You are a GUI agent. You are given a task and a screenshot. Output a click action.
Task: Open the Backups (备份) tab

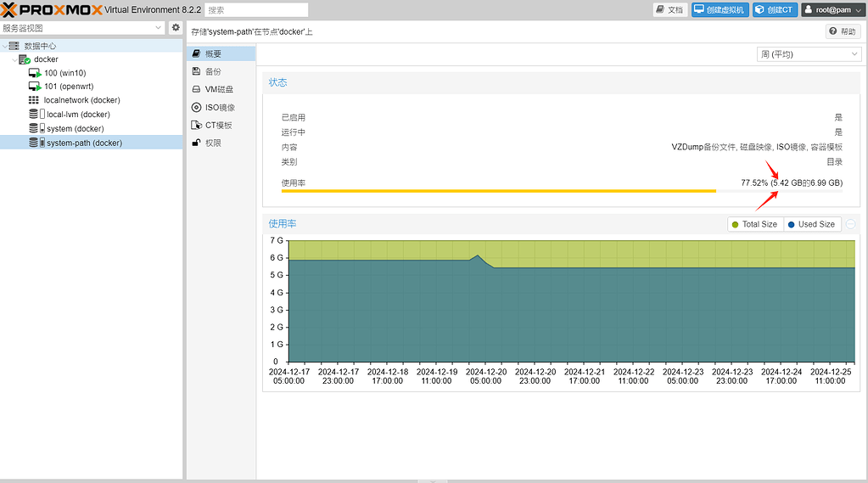pyautogui.click(x=221, y=71)
